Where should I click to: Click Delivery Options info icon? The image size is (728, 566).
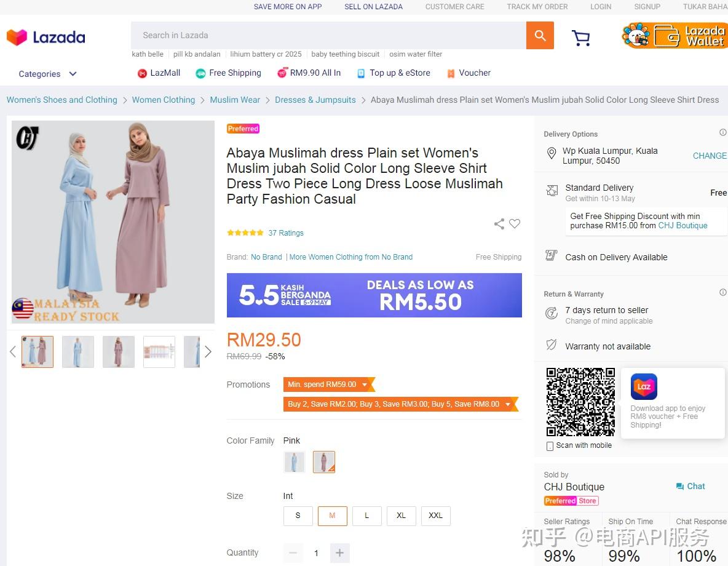point(723,133)
